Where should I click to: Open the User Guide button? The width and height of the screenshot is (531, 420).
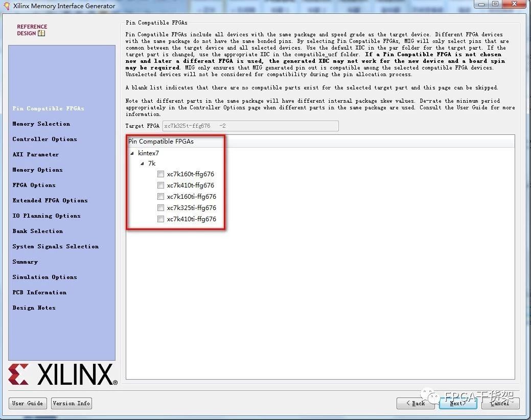(x=28, y=403)
